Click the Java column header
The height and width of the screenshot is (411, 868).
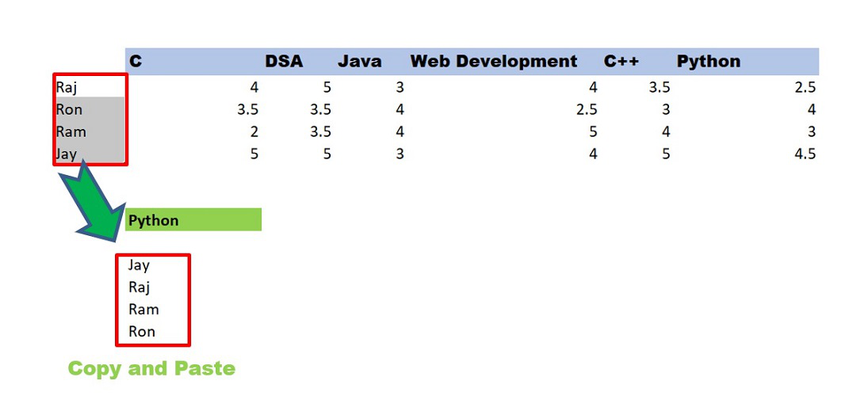tap(359, 62)
